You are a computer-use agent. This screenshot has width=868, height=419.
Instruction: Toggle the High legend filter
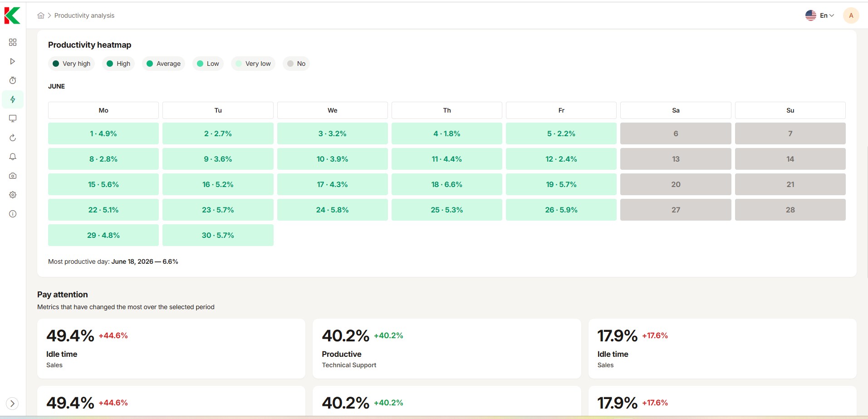tap(118, 64)
